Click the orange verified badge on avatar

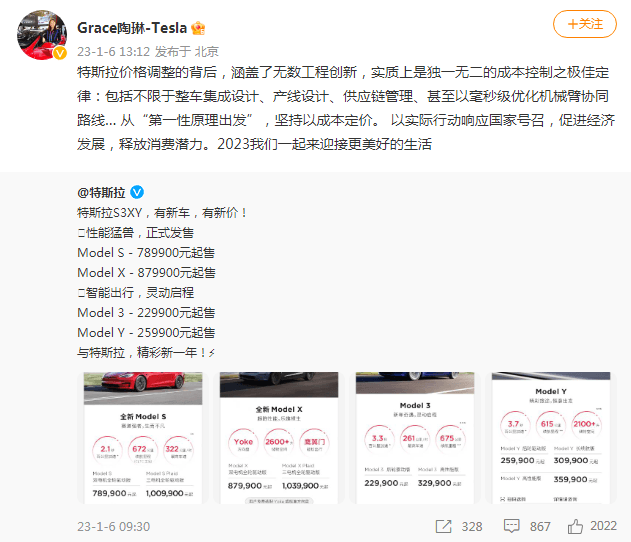point(60,53)
